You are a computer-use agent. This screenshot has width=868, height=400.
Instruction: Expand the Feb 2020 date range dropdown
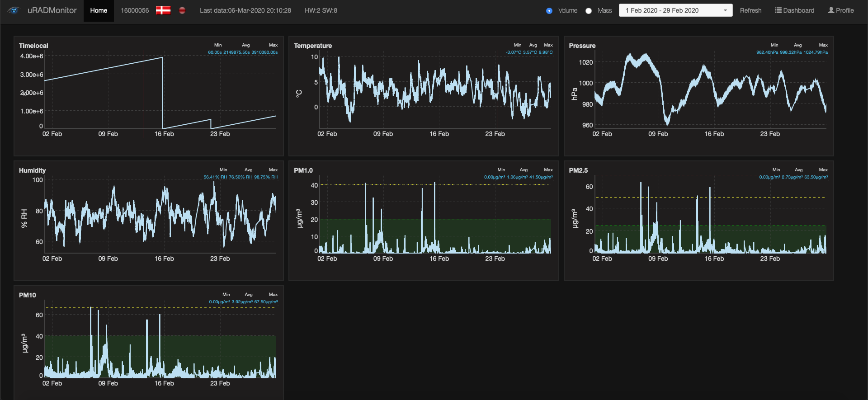coord(675,10)
